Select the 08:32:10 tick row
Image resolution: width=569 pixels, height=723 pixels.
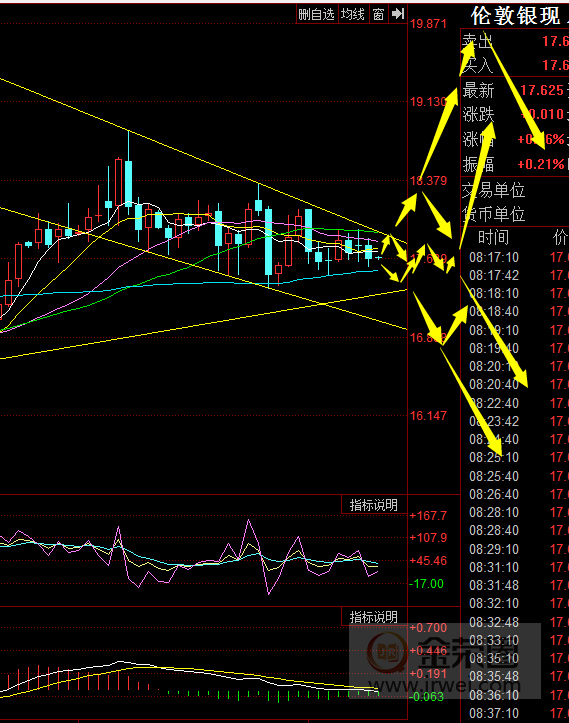click(515, 603)
